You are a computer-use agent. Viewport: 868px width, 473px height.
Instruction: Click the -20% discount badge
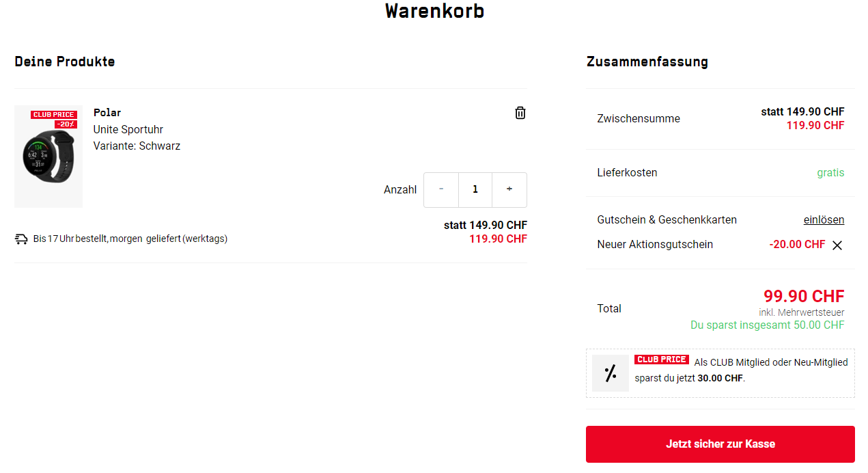tap(66, 124)
